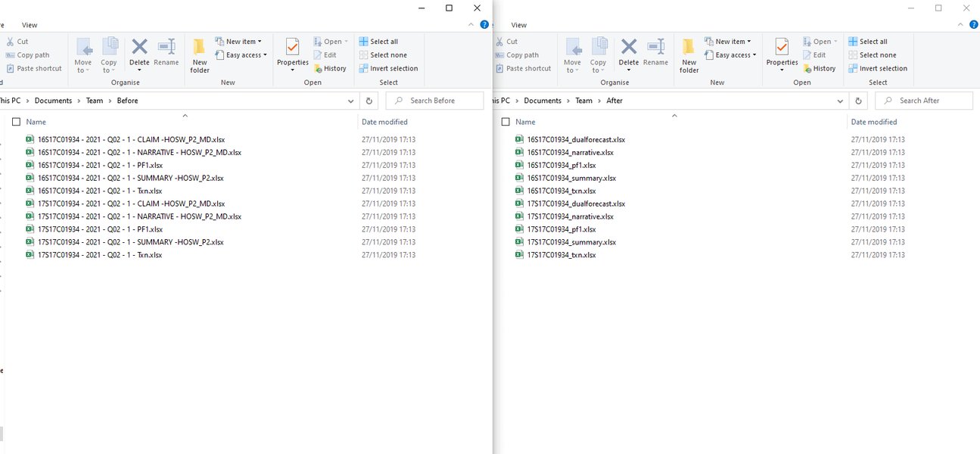Screen dimensions: 980x454
Task: Click History in the Before window ribbon
Action: tap(329, 68)
